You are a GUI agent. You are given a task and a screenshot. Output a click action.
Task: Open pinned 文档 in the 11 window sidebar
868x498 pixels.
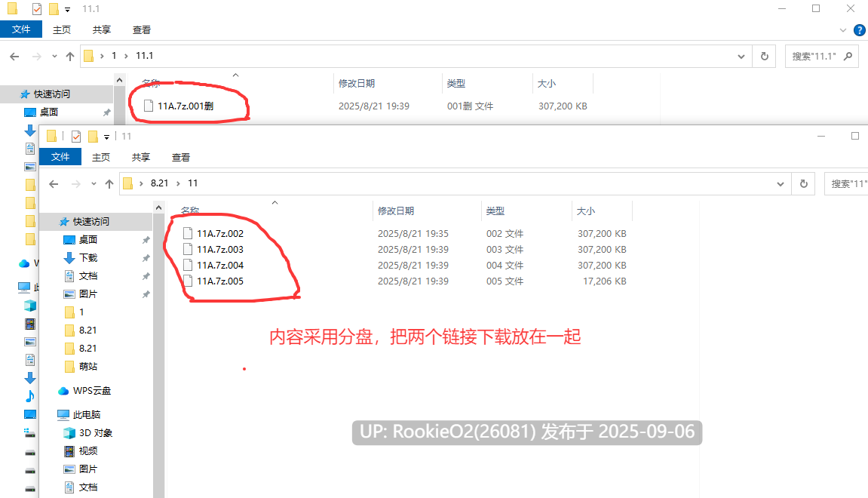pyautogui.click(x=88, y=276)
